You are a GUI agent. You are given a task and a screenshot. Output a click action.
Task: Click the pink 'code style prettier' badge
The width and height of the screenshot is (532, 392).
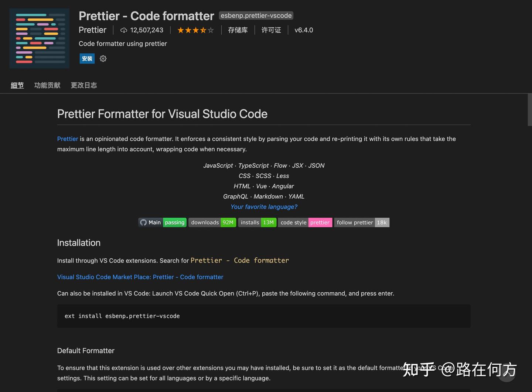(x=305, y=222)
